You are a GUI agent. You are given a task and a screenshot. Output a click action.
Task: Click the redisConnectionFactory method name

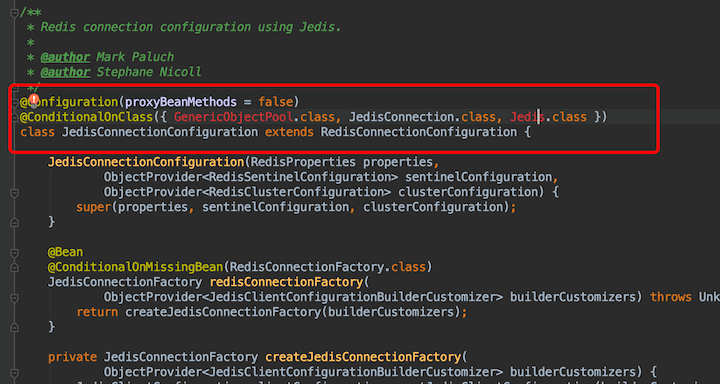[286, 282]
